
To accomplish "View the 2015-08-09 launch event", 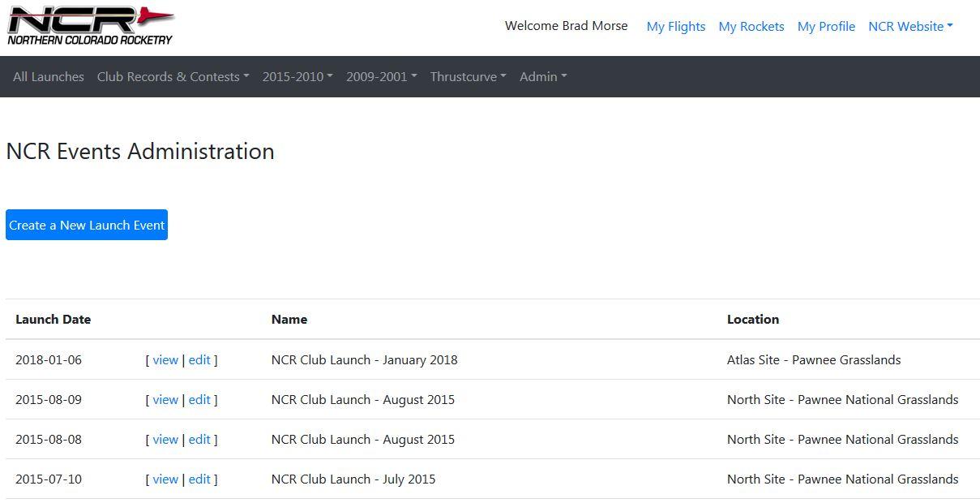I will click(165, 399).
